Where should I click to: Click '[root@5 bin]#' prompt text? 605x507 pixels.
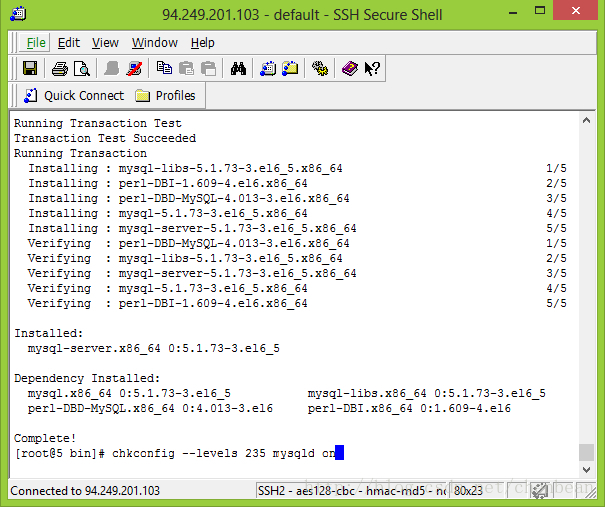click(x=59, y=453)
